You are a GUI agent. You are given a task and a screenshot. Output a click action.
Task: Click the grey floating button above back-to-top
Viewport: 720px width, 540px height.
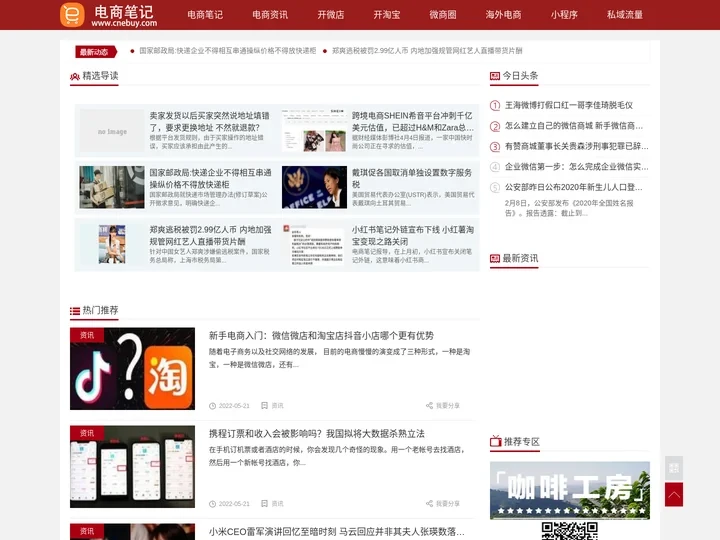(674, 468)
